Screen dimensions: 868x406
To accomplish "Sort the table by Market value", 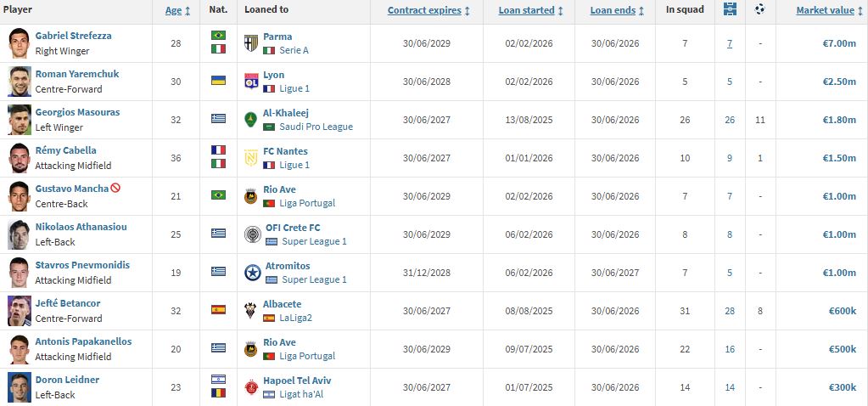I will [829, 10].
